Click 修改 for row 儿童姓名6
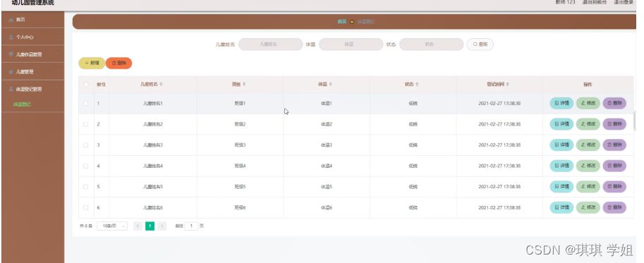Screen dimensions: 644x263 point(588,207)
